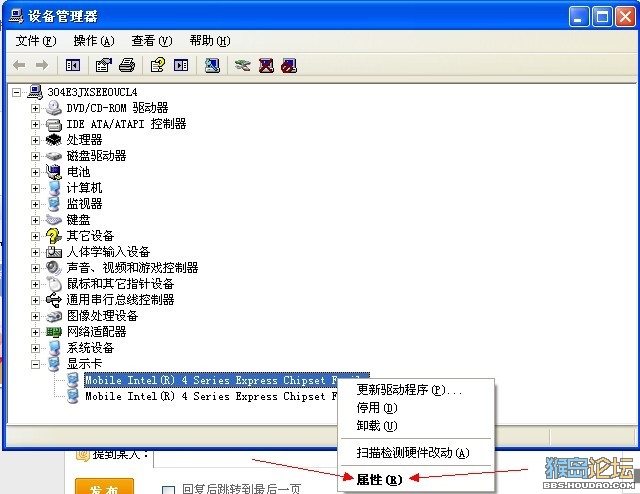
Task: Click the 磁盘驱动器 disk drive icon
Action: pyautogui.click(x=53, y=156)
